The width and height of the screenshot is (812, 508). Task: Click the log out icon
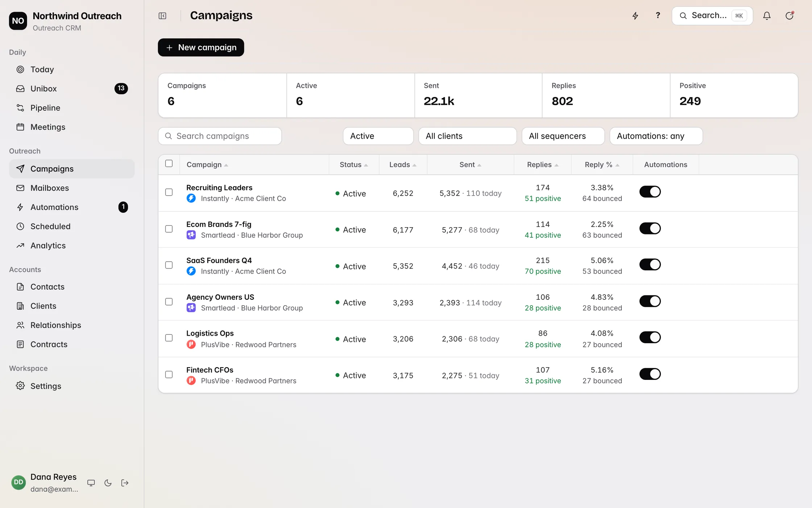point(125,483)
